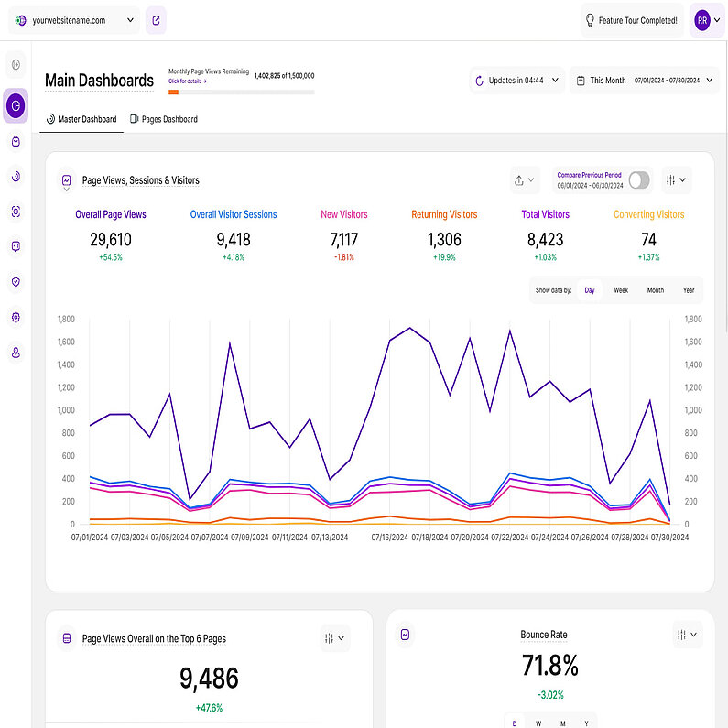Click the chat bubble icon in sidebar

pos(16,246)
